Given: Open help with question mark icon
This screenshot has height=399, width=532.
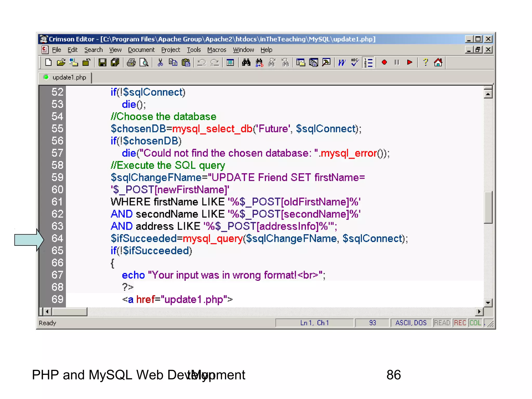Looking at the screenshot, I should click(x=425, y=63).
